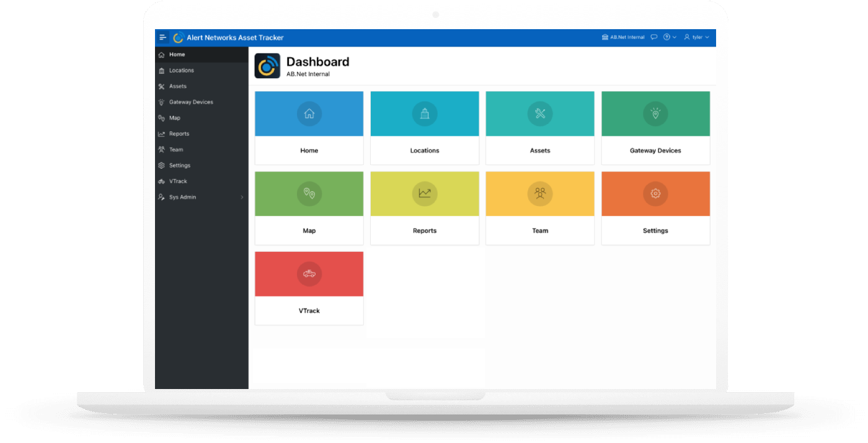The height and width of the screenshot is (443, 868).
Task: Click AB.Net Internal in the top bar
Action: click(623, 37)
